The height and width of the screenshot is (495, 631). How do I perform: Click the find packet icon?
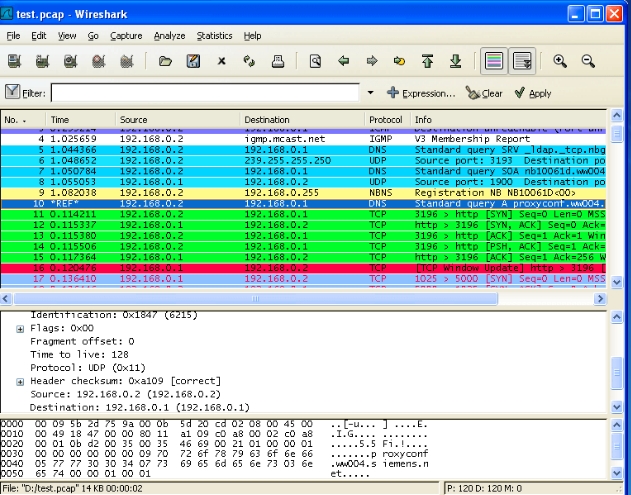316,61
